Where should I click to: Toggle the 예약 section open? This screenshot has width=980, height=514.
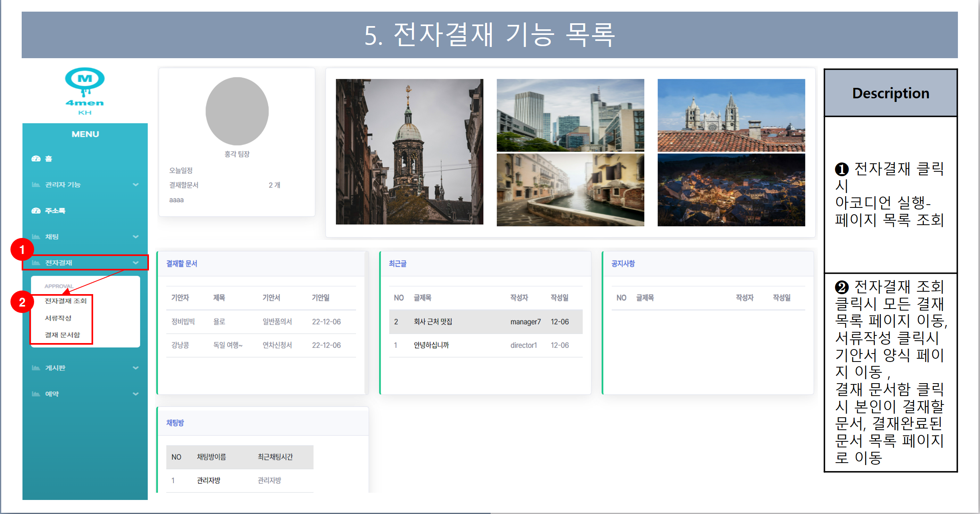click(x=136, y=394)
